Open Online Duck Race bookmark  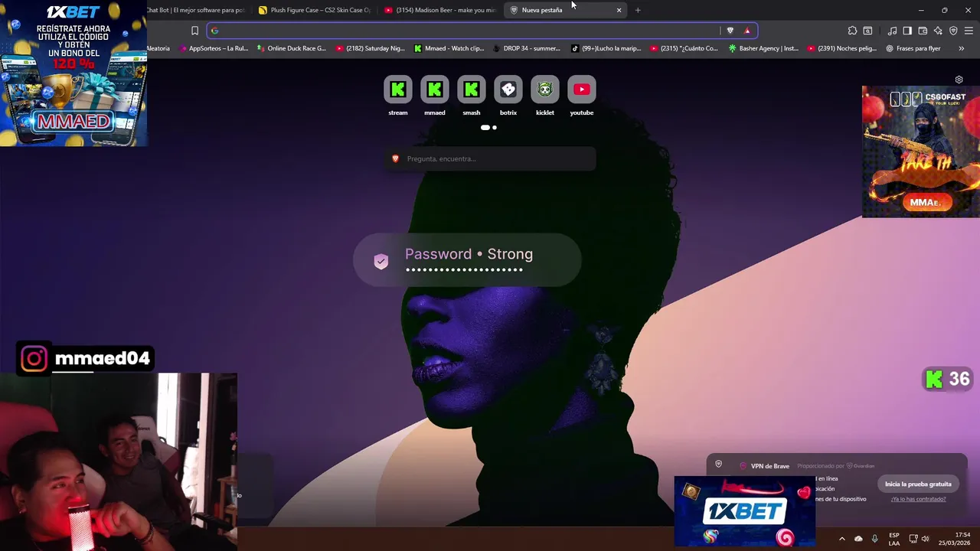291,48
